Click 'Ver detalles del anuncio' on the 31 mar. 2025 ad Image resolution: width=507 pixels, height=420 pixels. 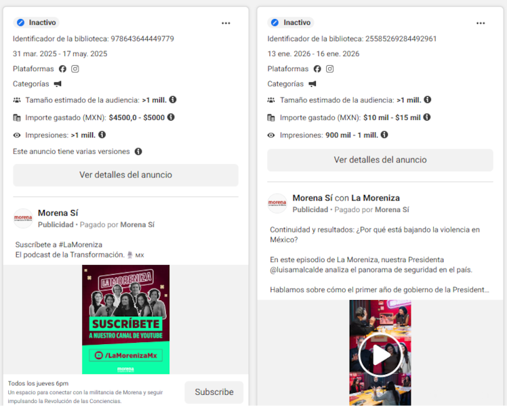click(x=126, y=175)
